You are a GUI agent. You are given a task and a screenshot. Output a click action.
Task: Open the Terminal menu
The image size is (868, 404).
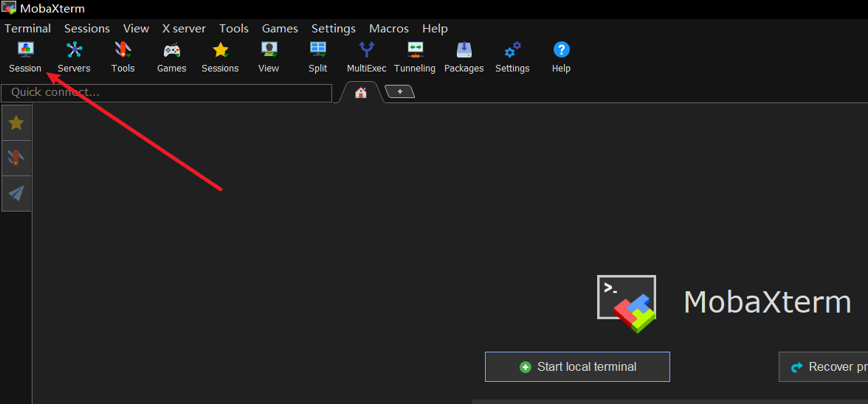point(28,28)
